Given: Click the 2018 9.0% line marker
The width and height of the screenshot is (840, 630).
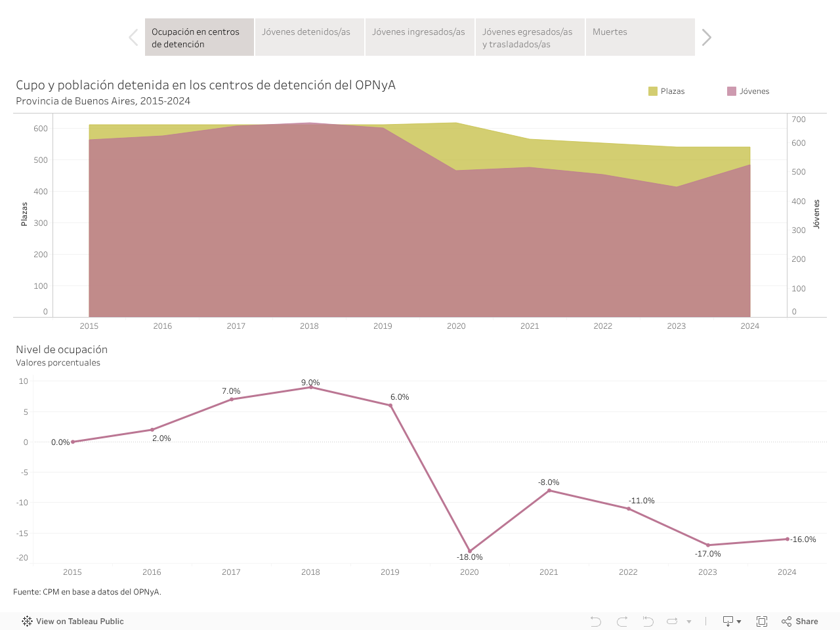Looking at the screenshot, I should 311,387.
